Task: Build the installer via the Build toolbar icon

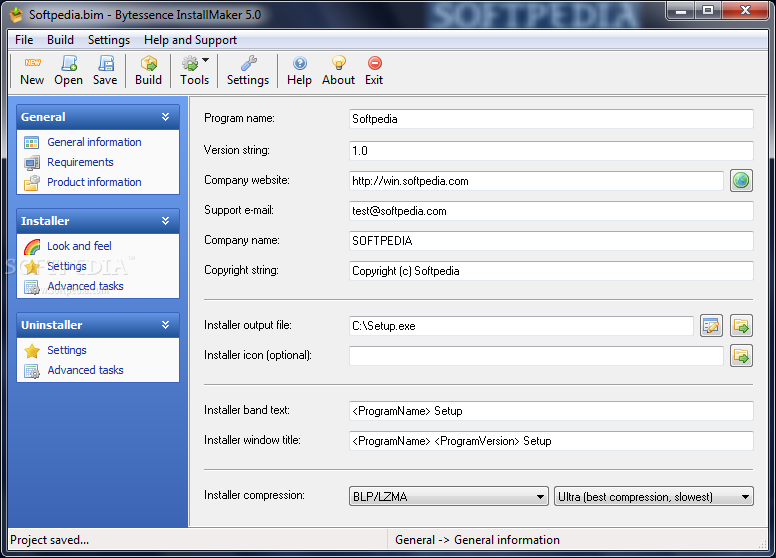Action: (x=148, y=63)
